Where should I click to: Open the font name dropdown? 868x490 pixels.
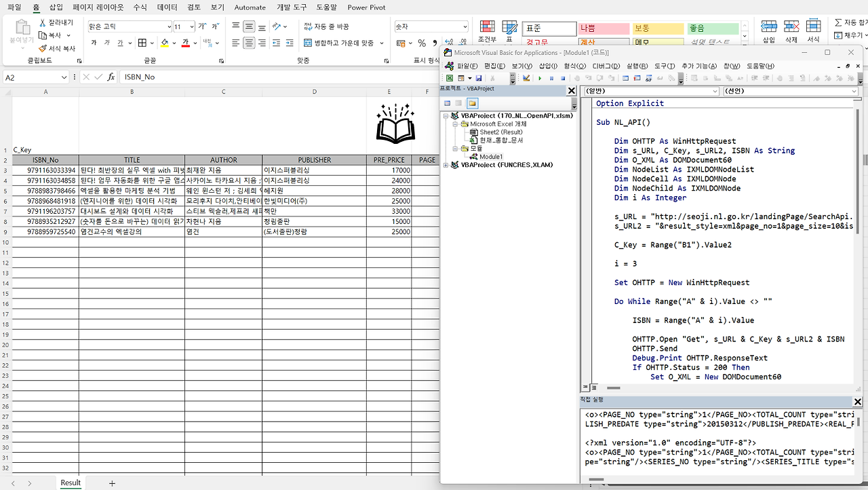169,27
